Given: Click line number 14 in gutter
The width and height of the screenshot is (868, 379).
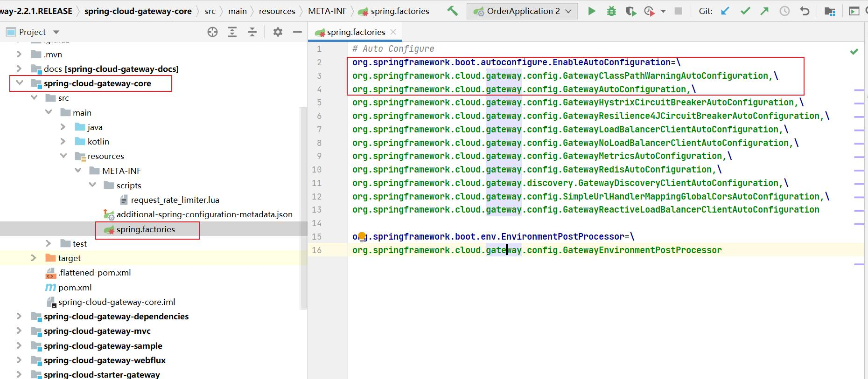Looking at the screenshot, I should tap(317, 223).
